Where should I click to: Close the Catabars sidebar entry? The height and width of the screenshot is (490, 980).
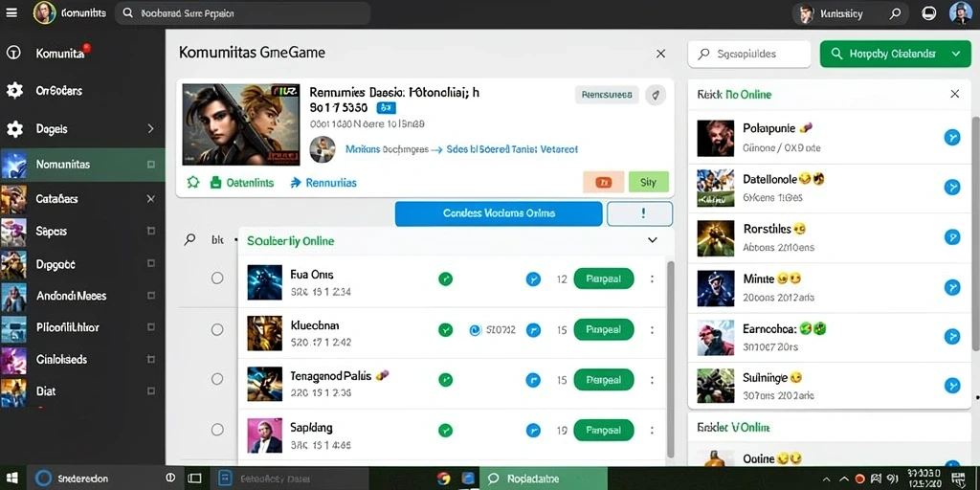pos(150,199)
